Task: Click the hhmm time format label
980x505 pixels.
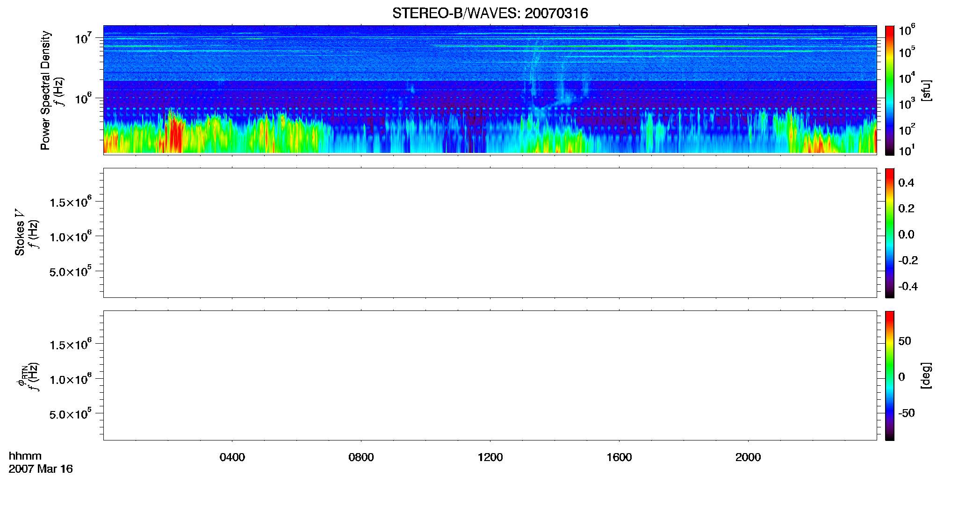Action: pyautogui.click(x=25, y=456)
